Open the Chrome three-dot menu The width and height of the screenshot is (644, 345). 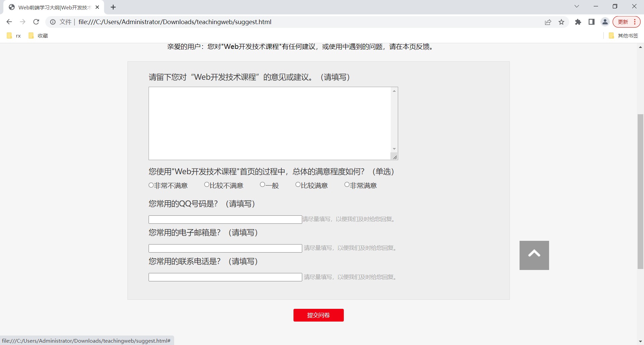[635, 22]
